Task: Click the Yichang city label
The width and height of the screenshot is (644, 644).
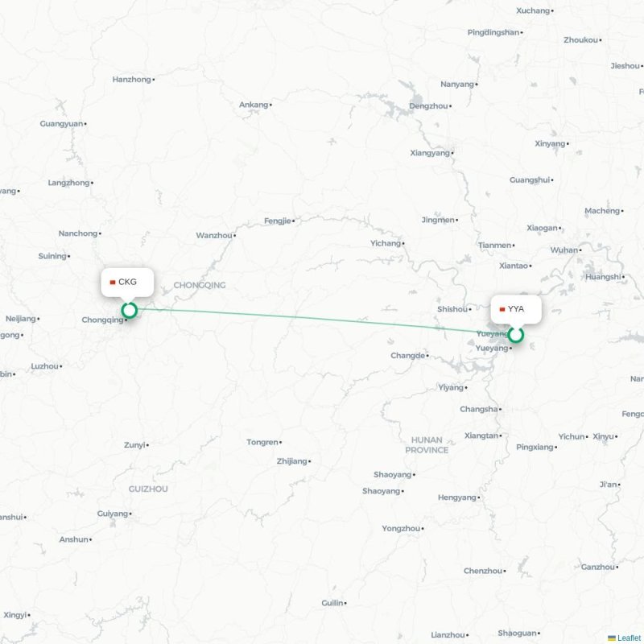Action: [386, 243]
